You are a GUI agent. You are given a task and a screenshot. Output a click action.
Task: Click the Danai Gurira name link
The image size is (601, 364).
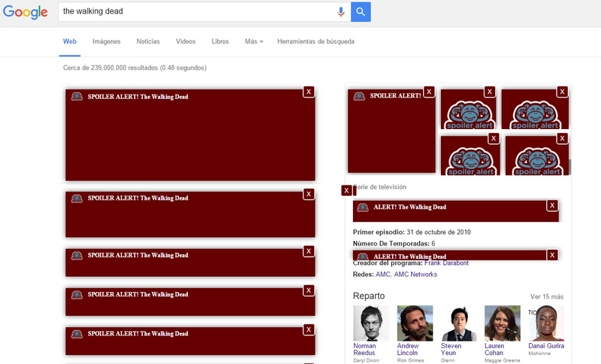[x=546, y=346]
